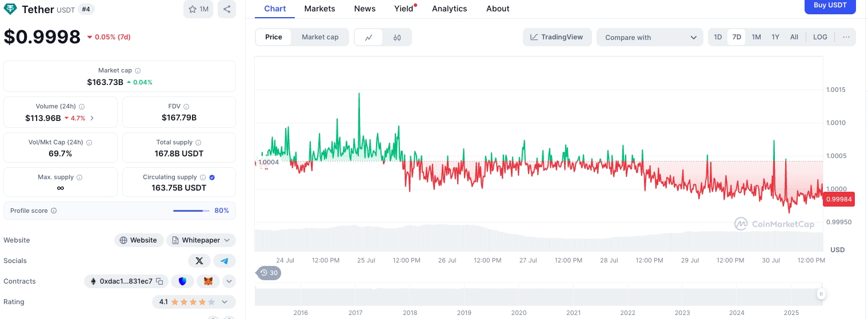Open the TradingView chart button
The image size is (868, 319).
557,37
